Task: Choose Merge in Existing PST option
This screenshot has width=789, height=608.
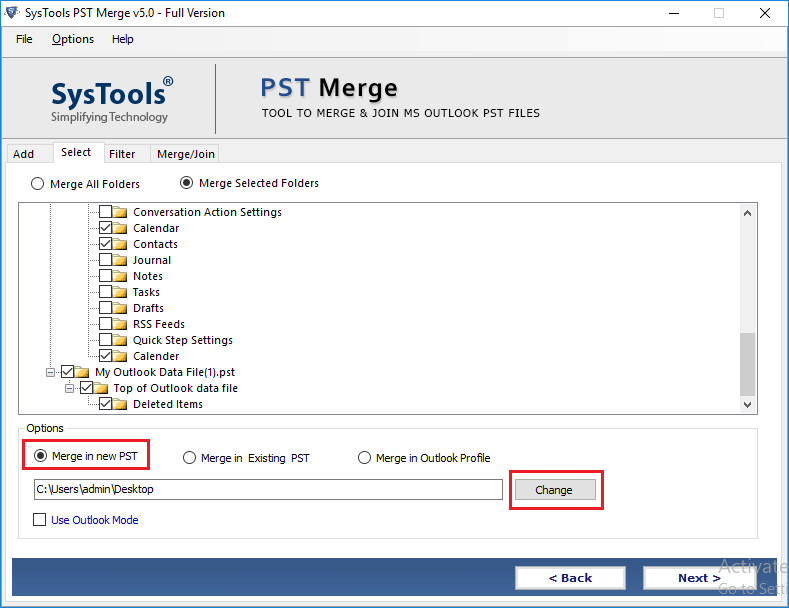Action: tap(189, 458)
